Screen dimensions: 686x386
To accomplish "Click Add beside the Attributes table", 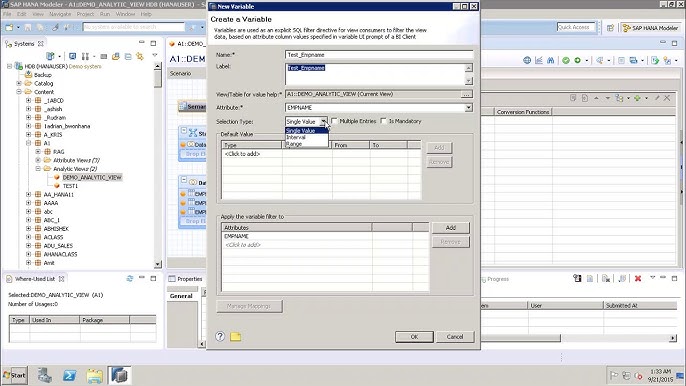I will pyautogui.click(x=451, y=228).
